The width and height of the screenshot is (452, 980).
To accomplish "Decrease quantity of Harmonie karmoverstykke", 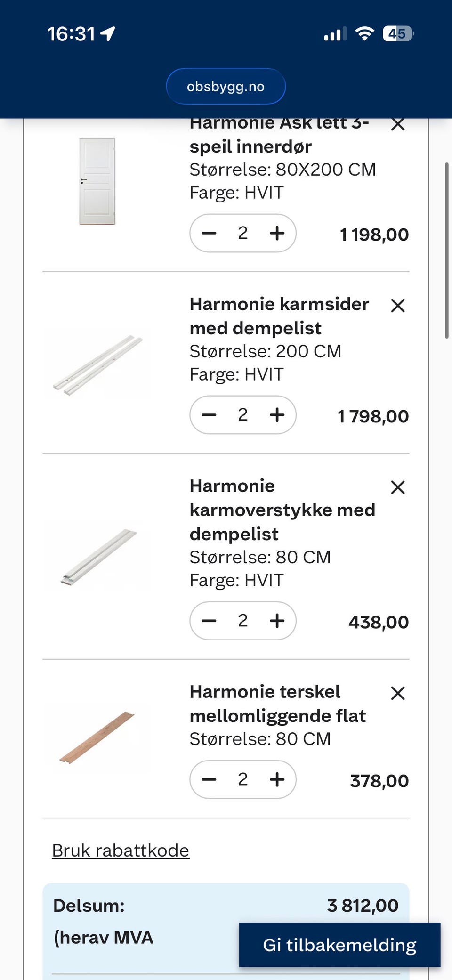I will [209, 621].
